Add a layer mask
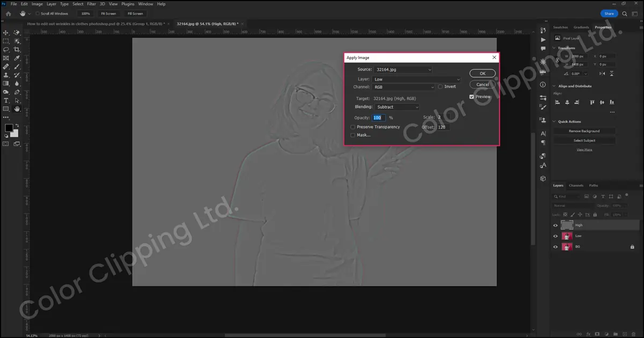The width and height of the screenshot is (644, 338). (x=597, y=333)
